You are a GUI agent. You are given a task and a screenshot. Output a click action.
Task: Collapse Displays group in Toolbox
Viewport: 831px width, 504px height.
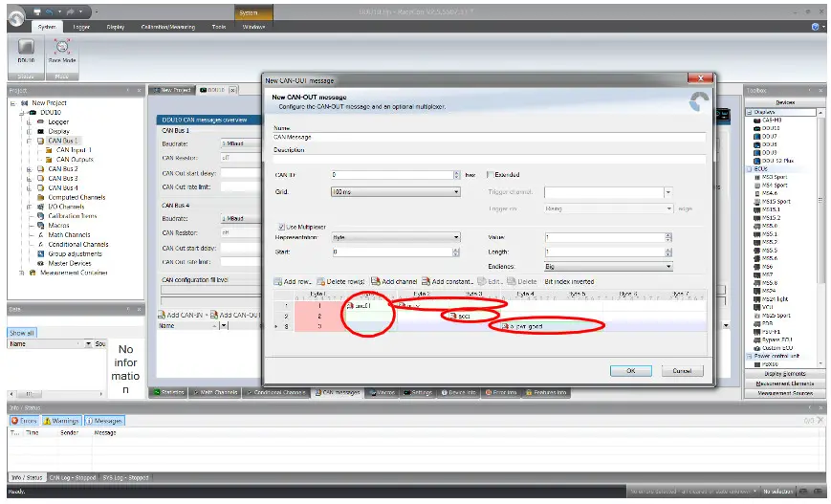click(749, 112)
